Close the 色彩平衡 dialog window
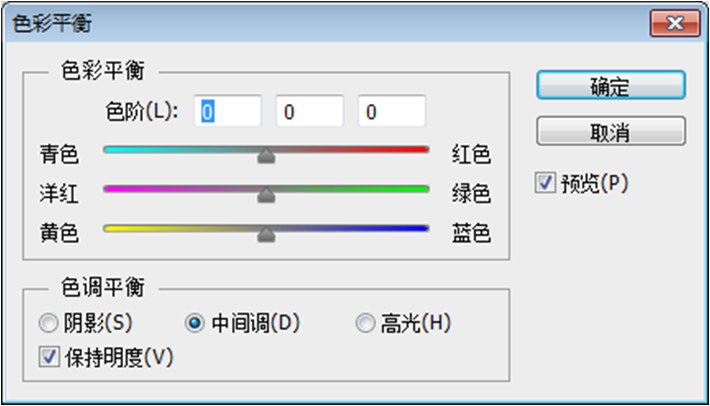 673,20
